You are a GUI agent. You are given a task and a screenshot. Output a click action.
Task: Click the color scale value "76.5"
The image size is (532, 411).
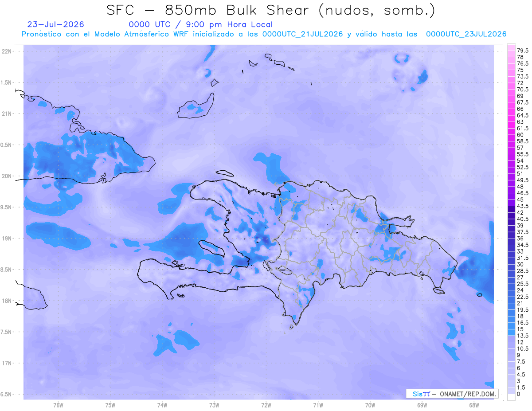[x=523, y=64]
